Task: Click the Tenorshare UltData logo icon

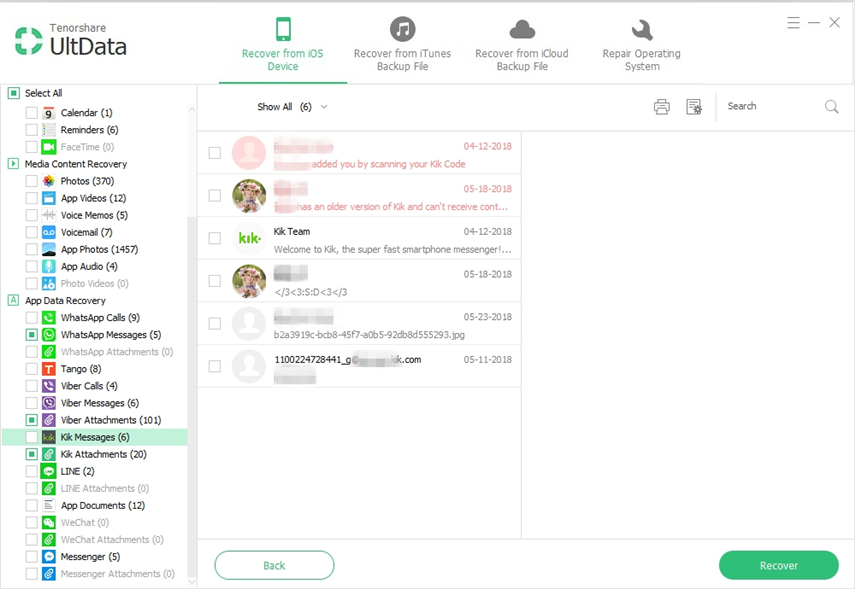Action: coord(28,41)
